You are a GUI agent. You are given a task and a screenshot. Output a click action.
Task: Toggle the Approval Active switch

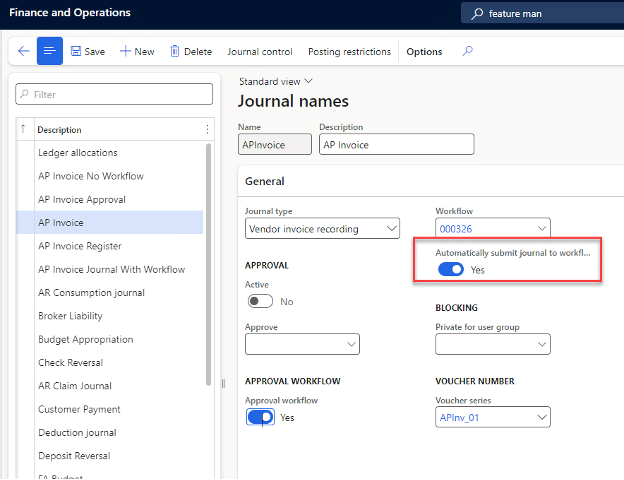[260, 301]
